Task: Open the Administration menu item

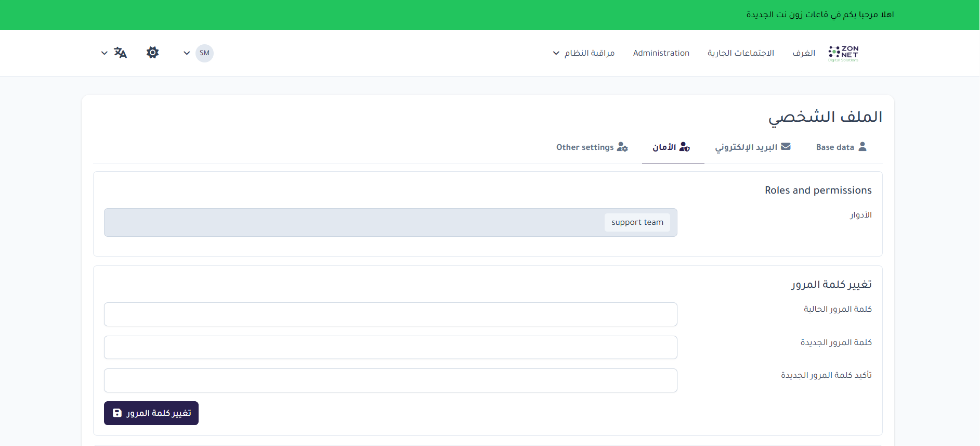Action: (x=661, y=53)
